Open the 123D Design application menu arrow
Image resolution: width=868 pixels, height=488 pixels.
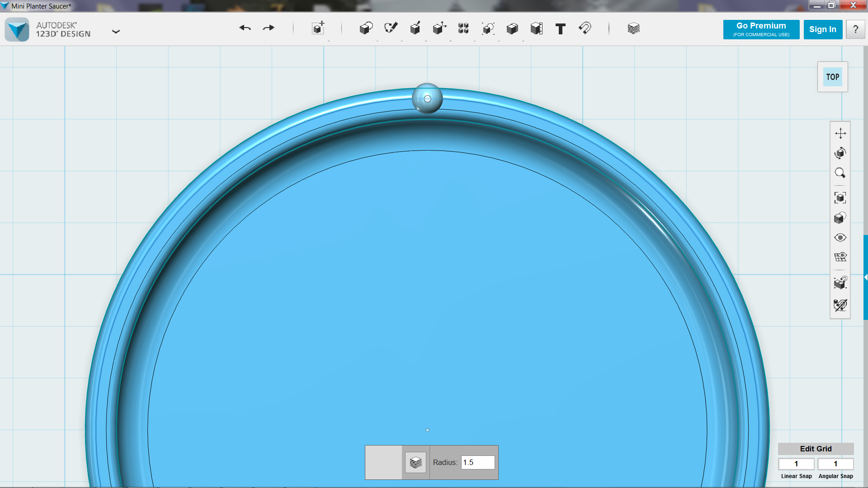[x=116, y=32]
